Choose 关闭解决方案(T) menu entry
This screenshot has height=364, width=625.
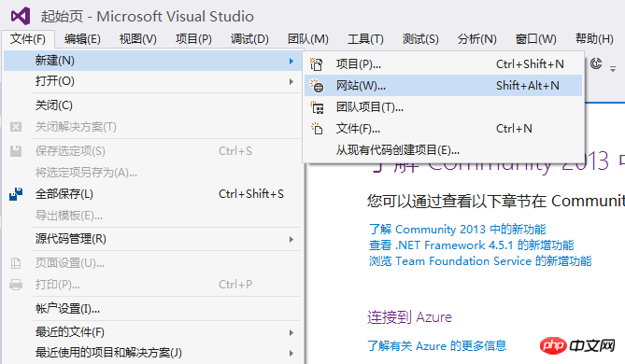[152, 127]
